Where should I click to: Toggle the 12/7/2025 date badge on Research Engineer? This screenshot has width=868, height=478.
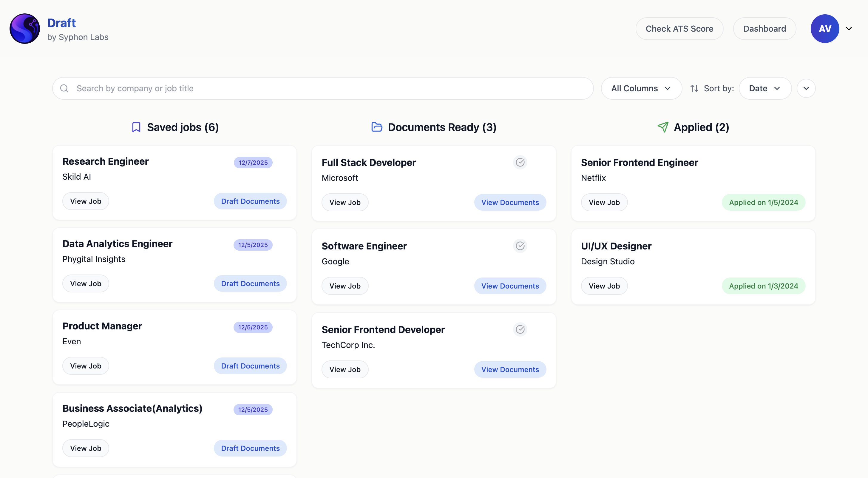coord(253,163)
